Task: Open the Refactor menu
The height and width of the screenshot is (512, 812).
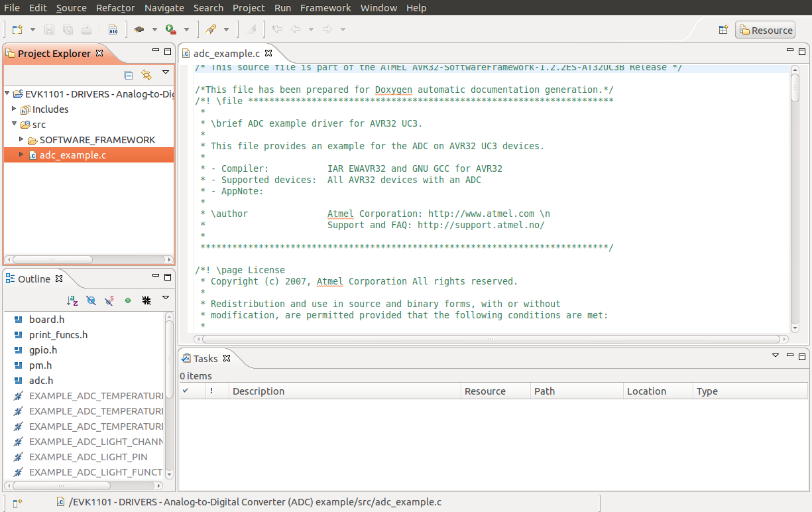Action: [115, 7]
